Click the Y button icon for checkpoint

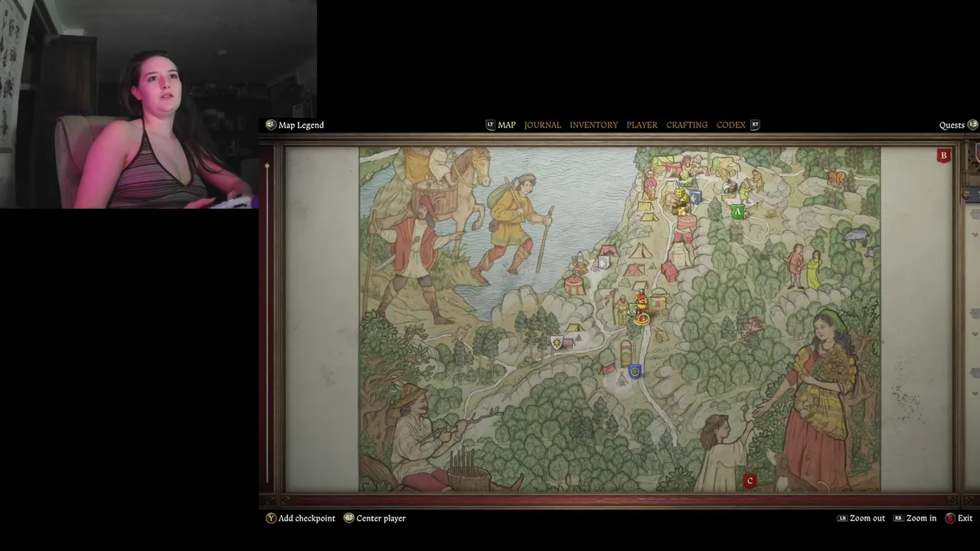tap(270, 518)
